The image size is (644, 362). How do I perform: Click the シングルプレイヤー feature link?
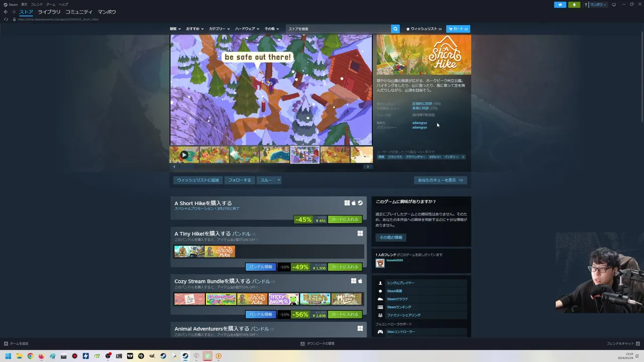400,283
